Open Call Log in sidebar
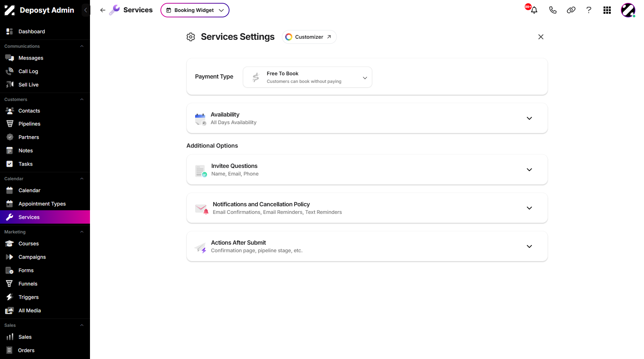644x359 pixels. pos(45,71)
